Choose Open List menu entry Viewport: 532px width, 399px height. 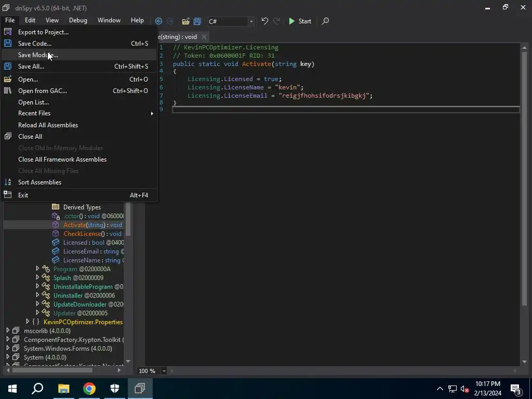point(79,102)
